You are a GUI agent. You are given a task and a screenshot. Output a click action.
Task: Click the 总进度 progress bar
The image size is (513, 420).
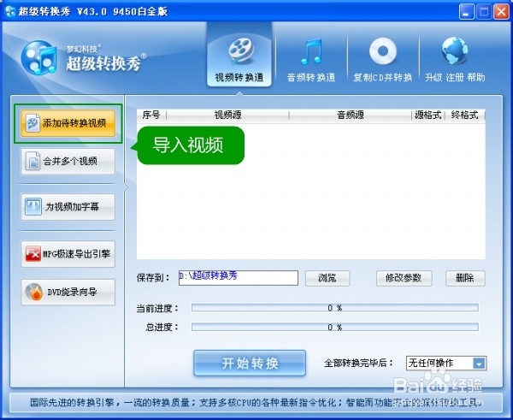[x=334, y=327]
